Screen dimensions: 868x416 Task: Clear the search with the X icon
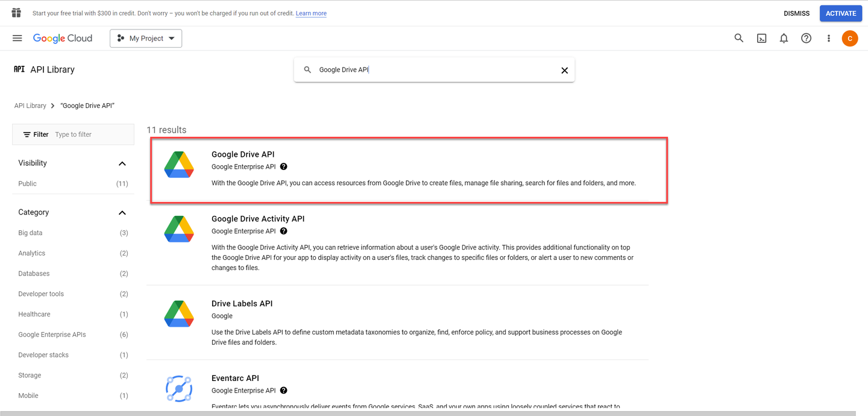pyautogui.click(x=564, y=70)
